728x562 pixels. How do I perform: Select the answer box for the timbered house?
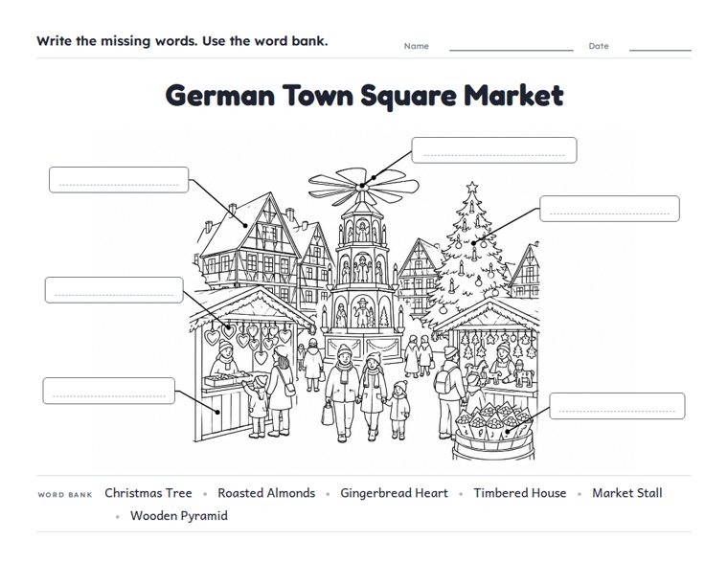click(x=119, y=180)
